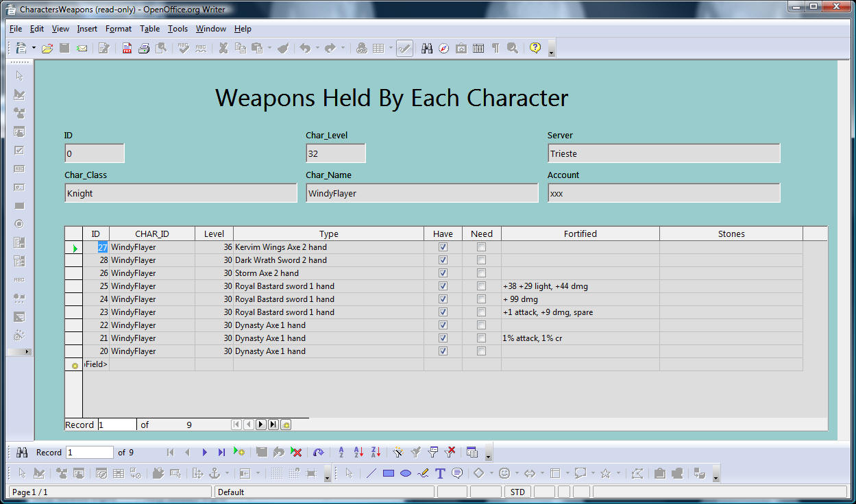Screen dimensions: 856x504
Task: Toggle Have checkbox for Kervim Wings Axe
Action: tap(443, 247)
